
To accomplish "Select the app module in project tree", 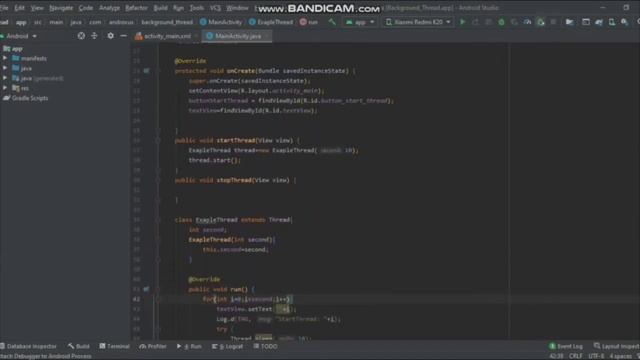I will pyautogui.click(x=13, y=49).
